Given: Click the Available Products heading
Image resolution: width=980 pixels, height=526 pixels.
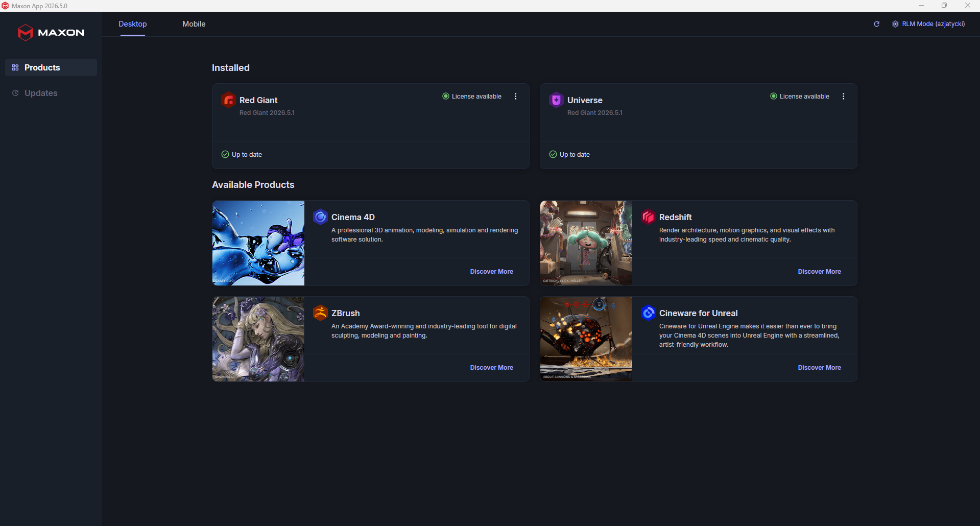Looking at the screenshot, I should coord(253,185).
